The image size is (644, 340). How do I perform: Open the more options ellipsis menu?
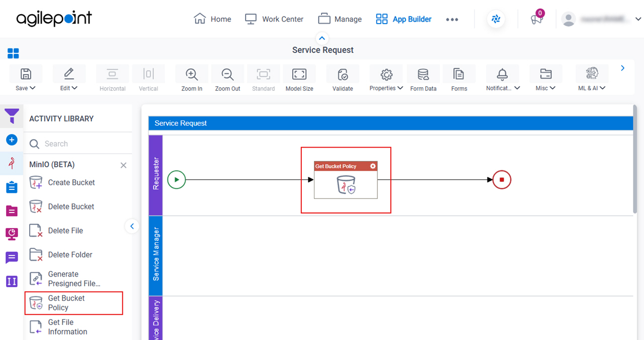(x=452, y=19)
